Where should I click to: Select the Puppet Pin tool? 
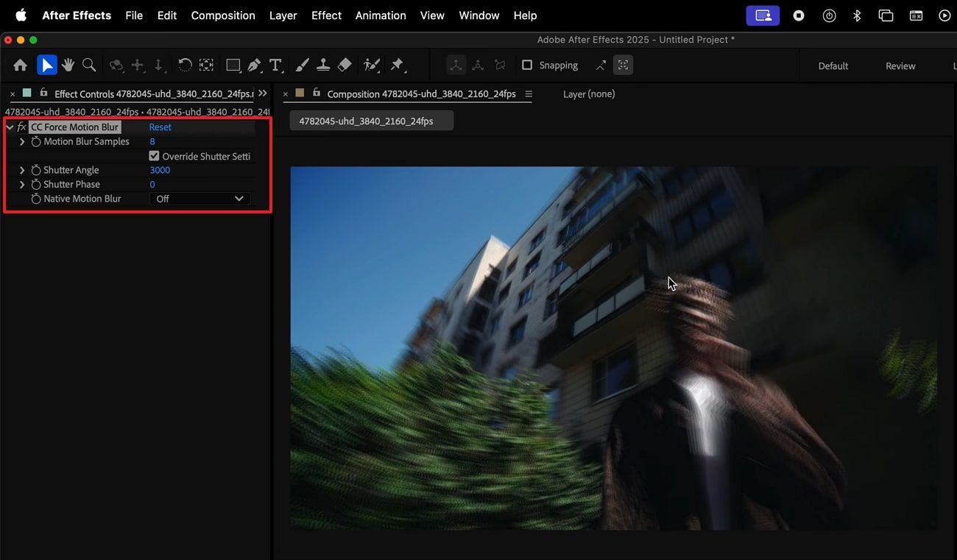point(397,65)
